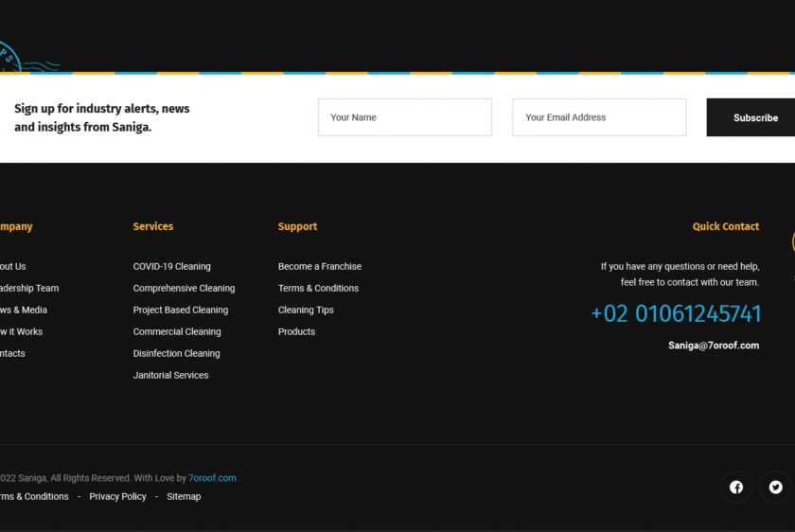
Task: Click the Subscribe button
Action: pyautogui.click(x=751, y=117)
